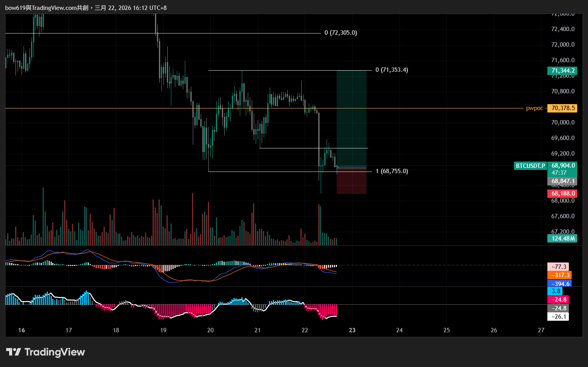The image size is (588, 367).
Task: Click the red 68,188.0 stop-loss price tag
Action: (562, 193)
